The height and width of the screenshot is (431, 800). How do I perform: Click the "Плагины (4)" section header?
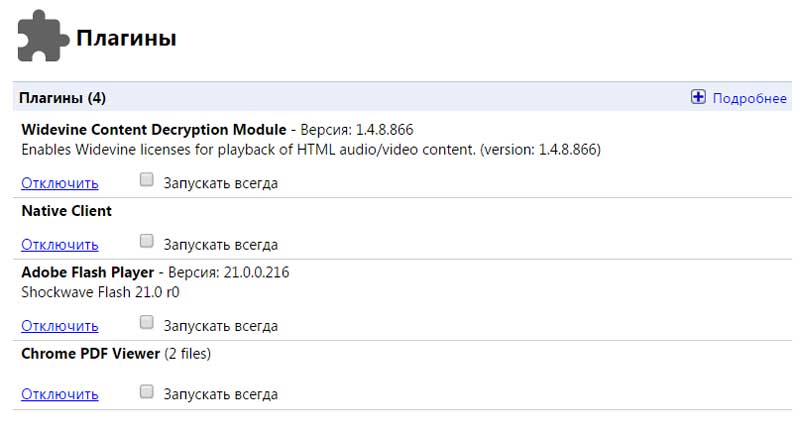click(62, 97)
